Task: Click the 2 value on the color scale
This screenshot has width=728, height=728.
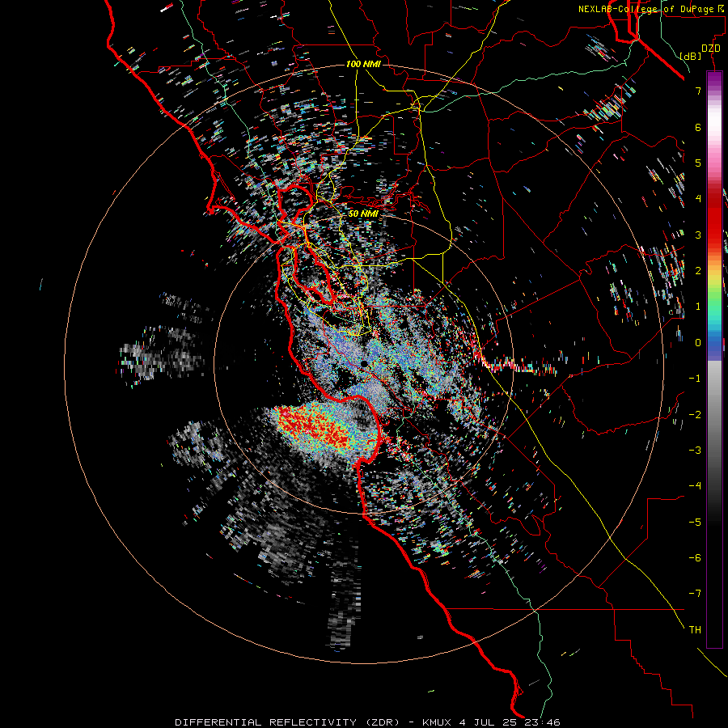Action: [698, 271]
